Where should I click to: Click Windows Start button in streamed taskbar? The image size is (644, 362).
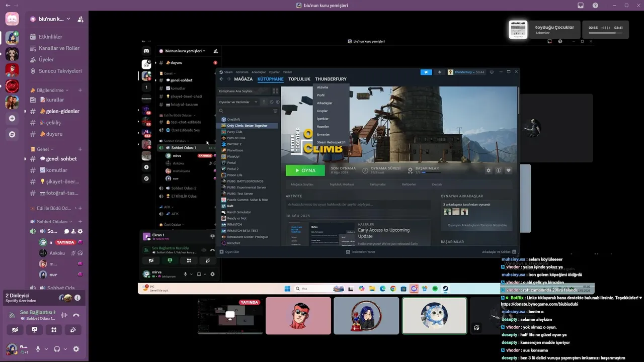coord(287,289)
